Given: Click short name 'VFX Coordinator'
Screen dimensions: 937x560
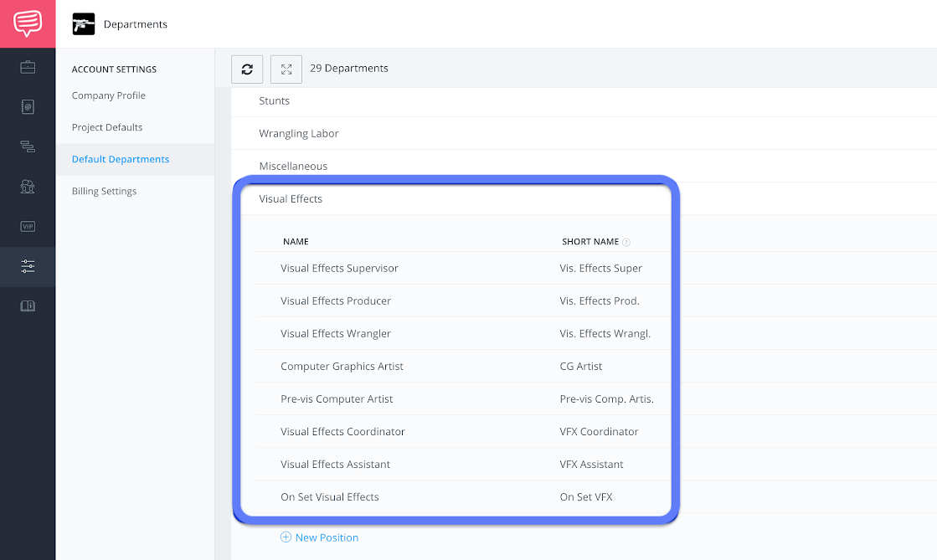Looking at the screenshot, I should coord(599,431).
